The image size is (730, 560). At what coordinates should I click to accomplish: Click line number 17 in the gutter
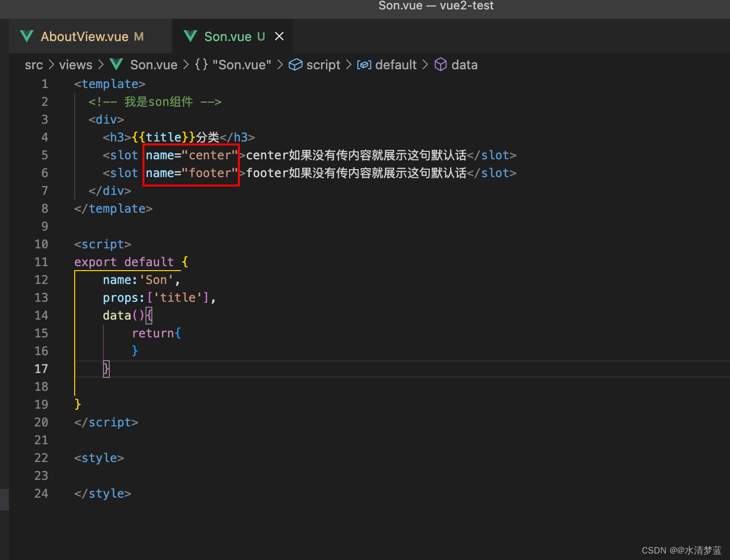coord(42,369)
